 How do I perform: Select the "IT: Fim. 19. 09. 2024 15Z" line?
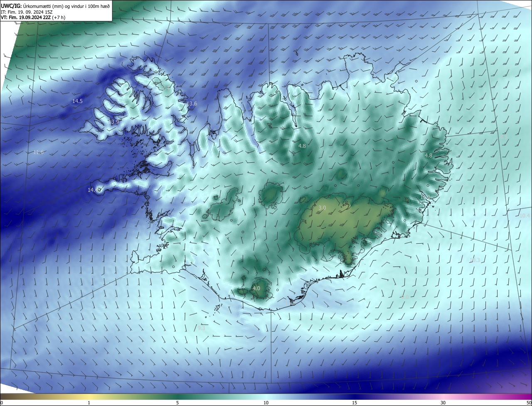[x=26, y=12]
